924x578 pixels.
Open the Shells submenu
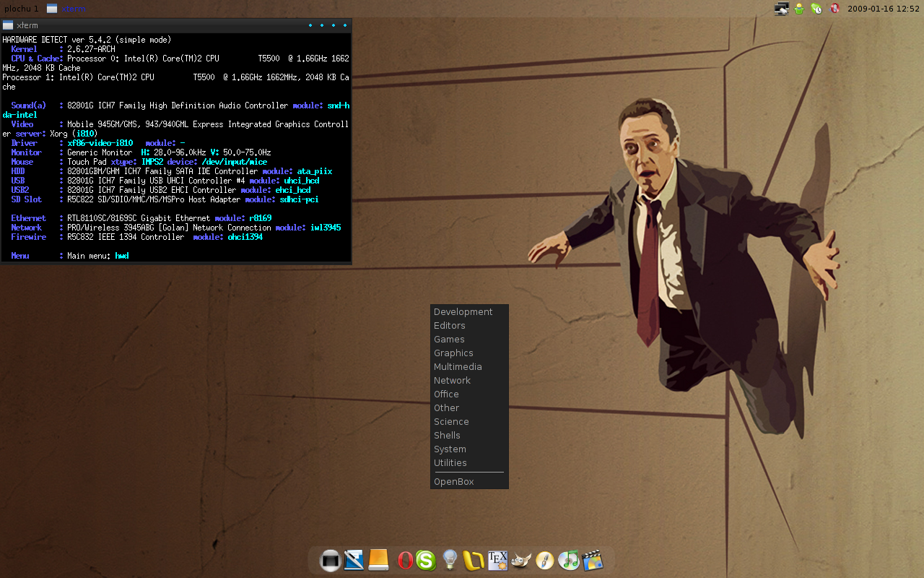(469, 436)
